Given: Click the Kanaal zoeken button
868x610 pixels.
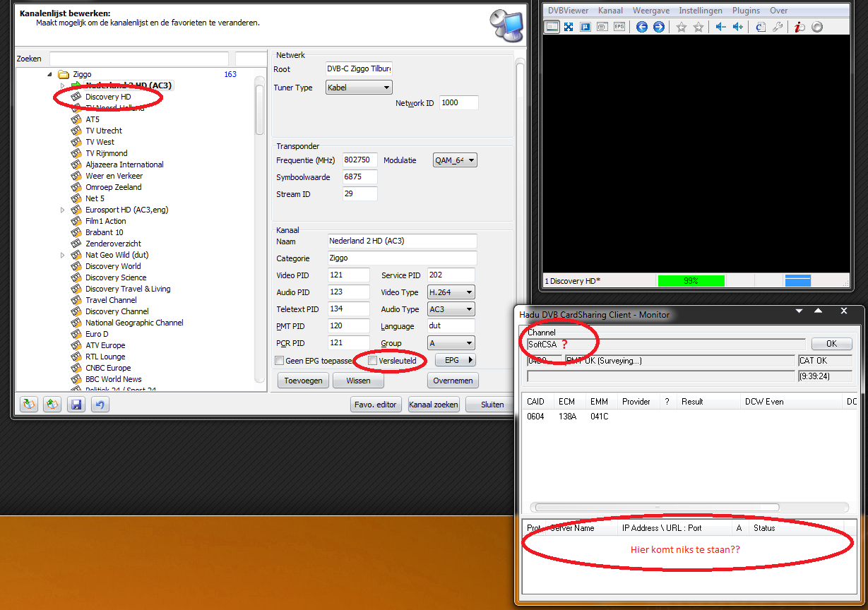Looking at the screenshot, I should [434, 405].
